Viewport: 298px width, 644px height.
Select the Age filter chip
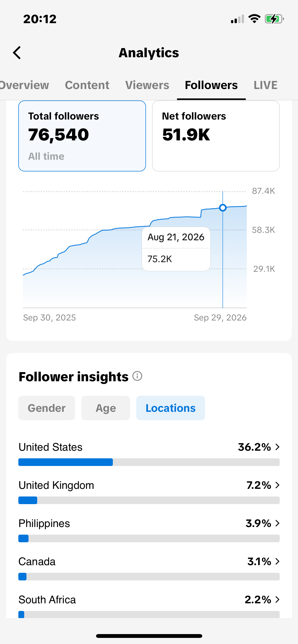[x=106, y=408]
